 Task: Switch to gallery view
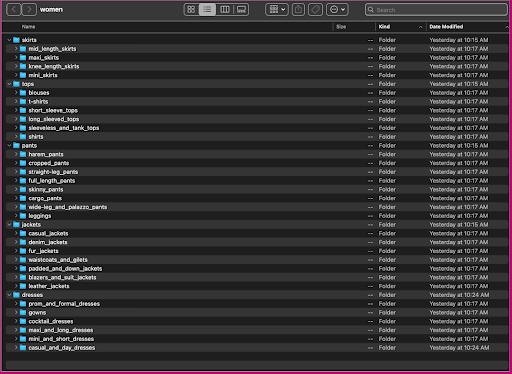pos(241,9)
